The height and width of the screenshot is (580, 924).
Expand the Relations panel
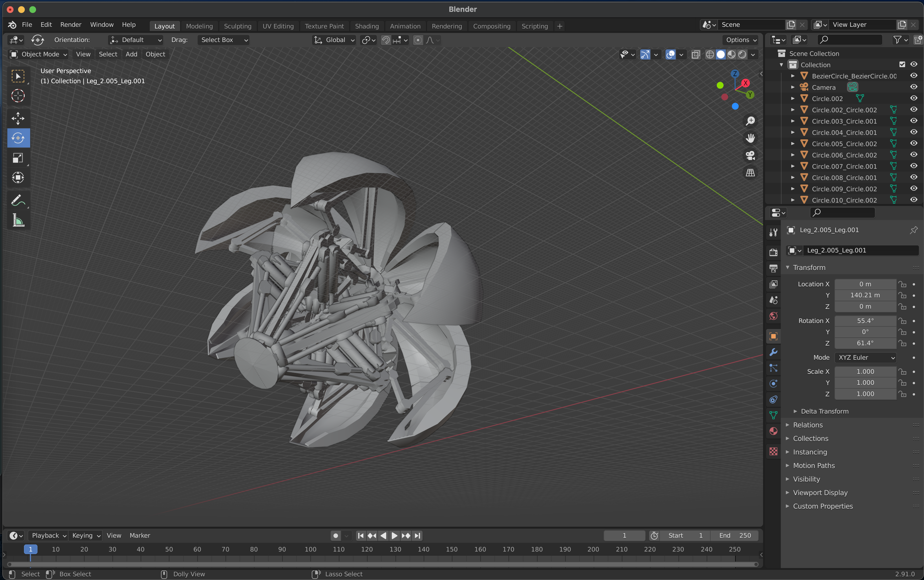(x=808, y=425)
